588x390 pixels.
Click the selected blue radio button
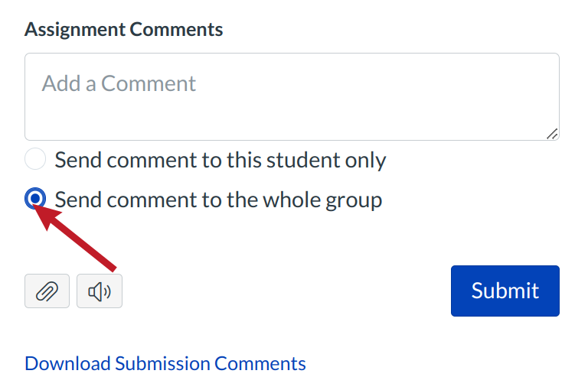36,200
